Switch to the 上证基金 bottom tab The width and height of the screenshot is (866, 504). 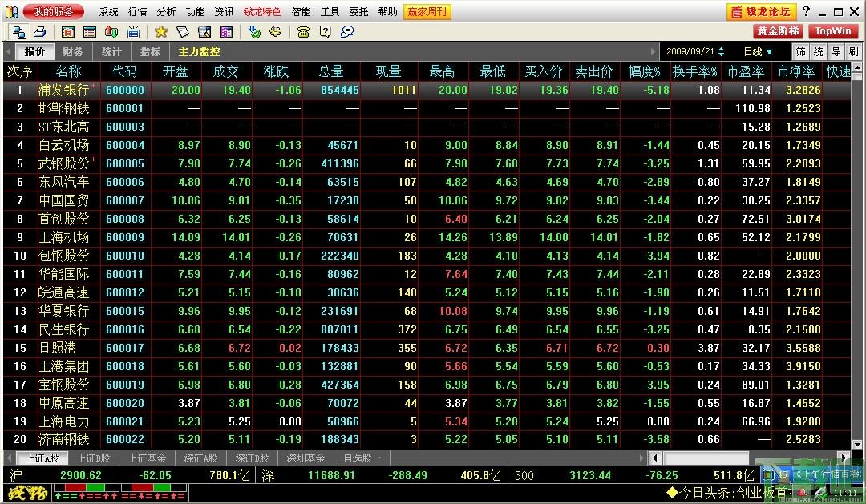coord(147,458)
